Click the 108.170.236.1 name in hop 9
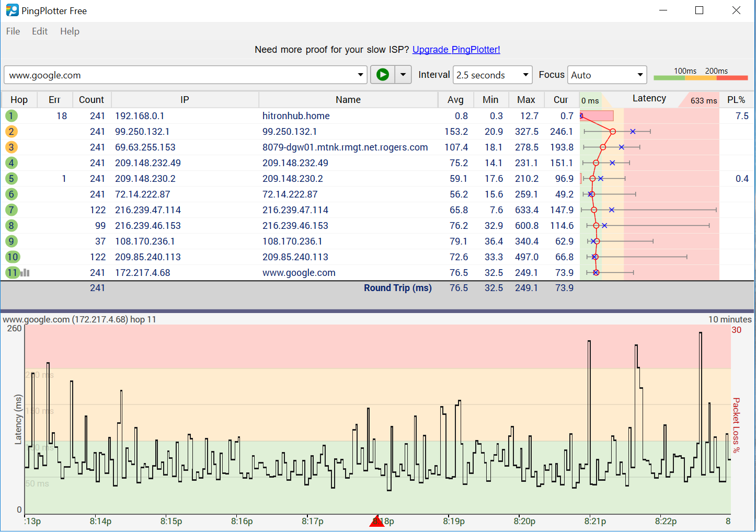 tap(292, 241)
